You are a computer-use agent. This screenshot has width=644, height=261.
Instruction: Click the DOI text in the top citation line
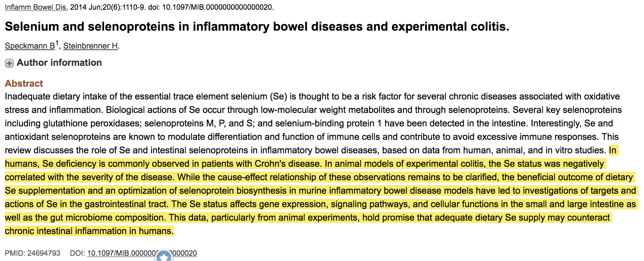(x=218, y=7)
